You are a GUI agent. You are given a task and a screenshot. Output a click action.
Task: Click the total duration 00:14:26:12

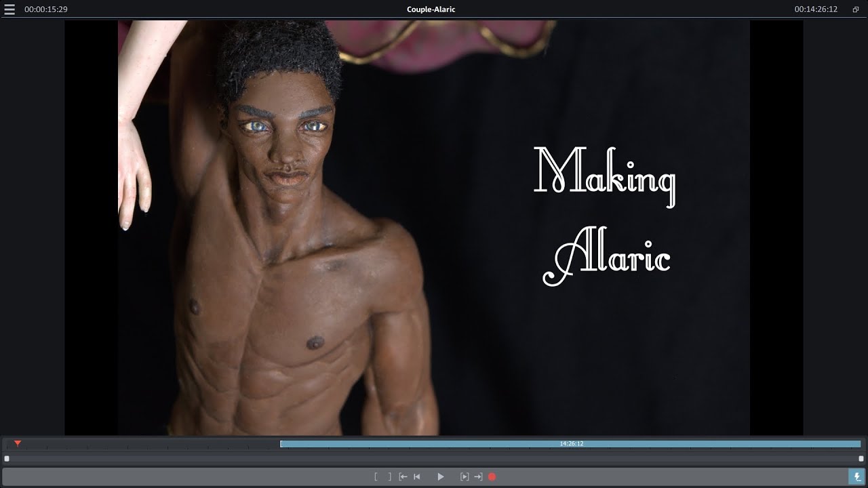(x=816, y=9)
